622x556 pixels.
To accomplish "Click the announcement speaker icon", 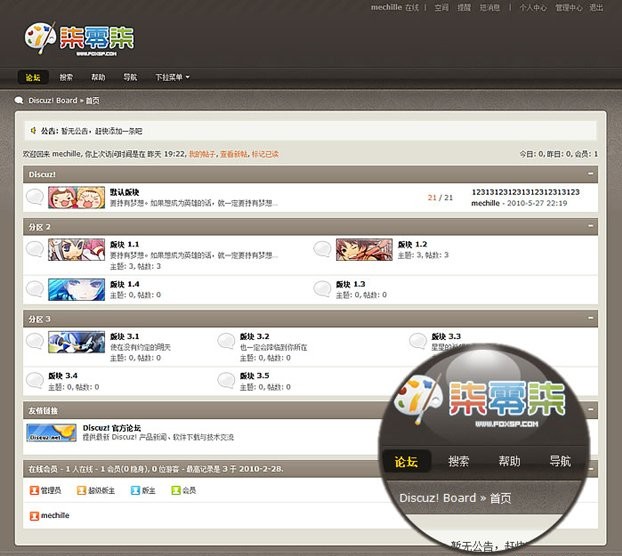I will (34, 130).
